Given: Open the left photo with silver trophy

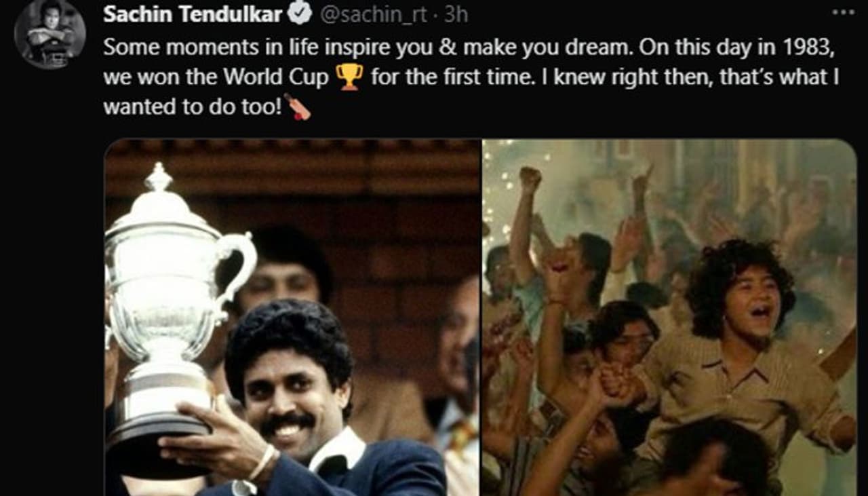Looking at the screenshot, I should coord(292,318).
